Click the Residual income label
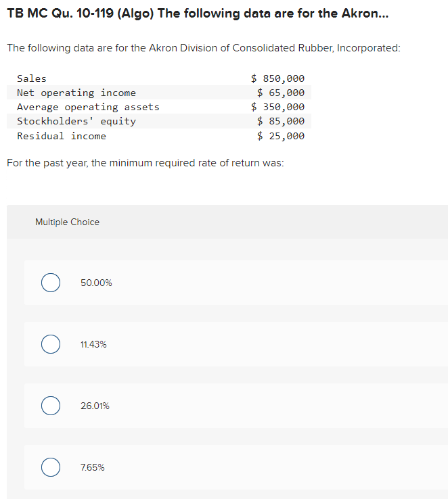 click(x=62, y=136)
